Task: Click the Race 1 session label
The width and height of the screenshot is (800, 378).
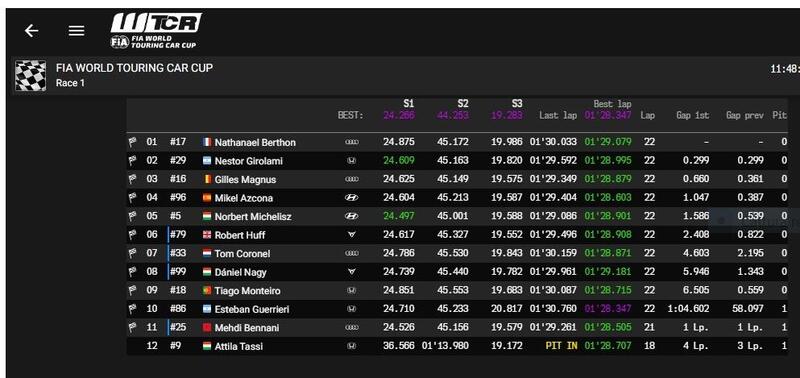Action: 70,83
